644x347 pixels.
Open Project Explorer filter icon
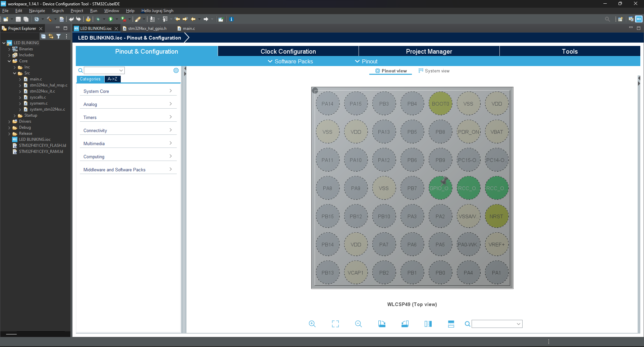click(x=58, y=36)
